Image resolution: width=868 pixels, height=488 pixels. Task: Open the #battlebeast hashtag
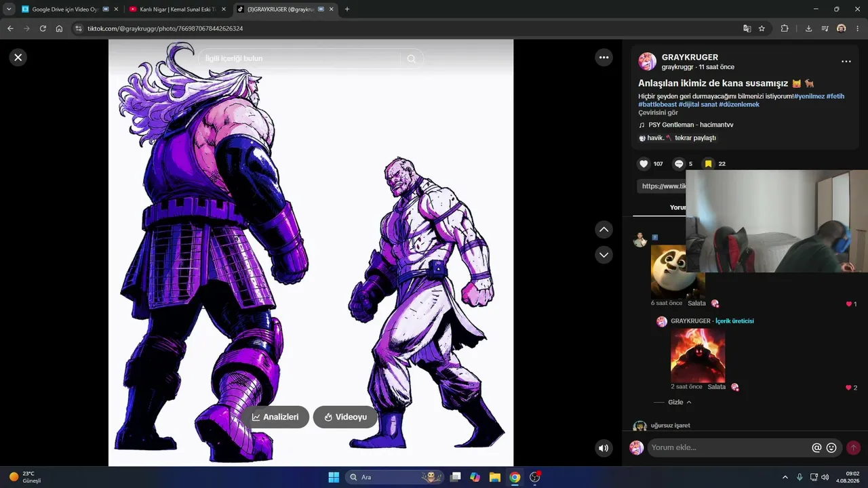point(657,104)
